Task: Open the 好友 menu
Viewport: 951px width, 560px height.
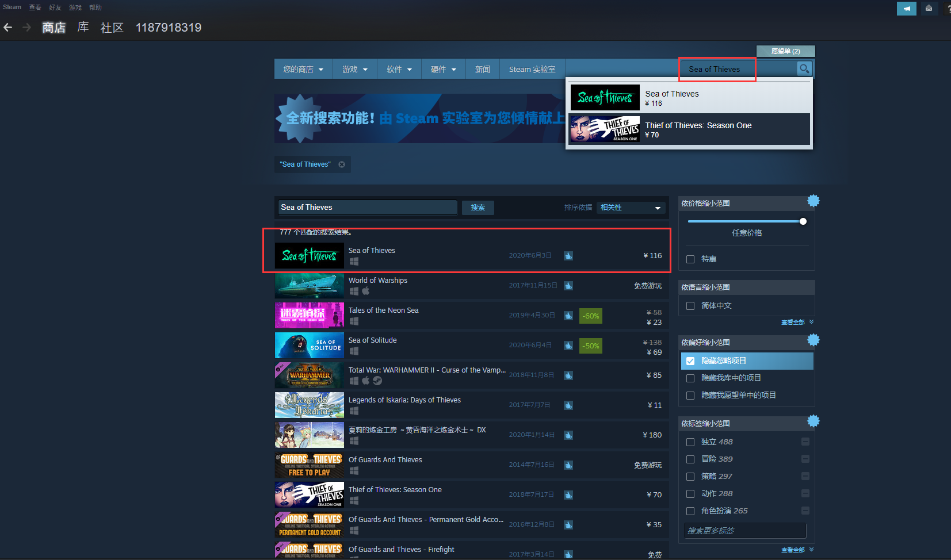Action: pyautogui.click(x=55, y=7)
